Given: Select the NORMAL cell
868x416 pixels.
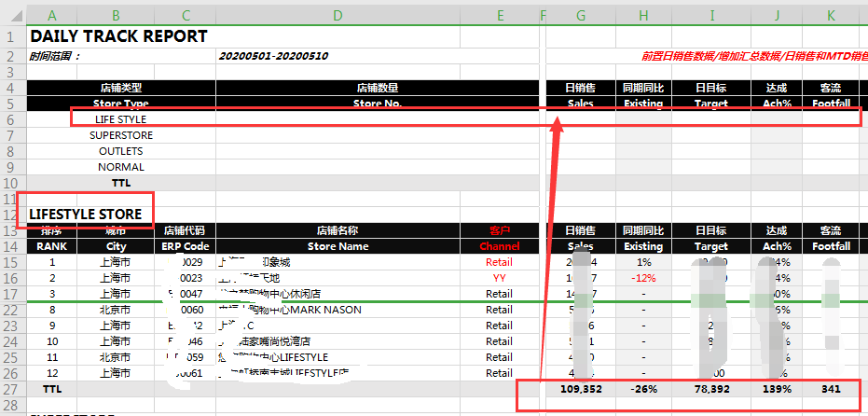Looking at the screenshot, I should (x=120, y=167).
